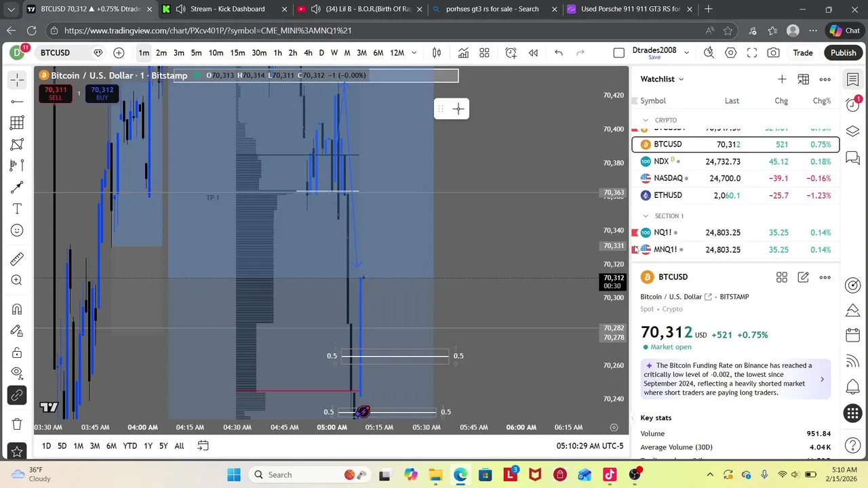Switch to the 1m timeframe
This screenshot has height=488, width=868.
[144, 53]
